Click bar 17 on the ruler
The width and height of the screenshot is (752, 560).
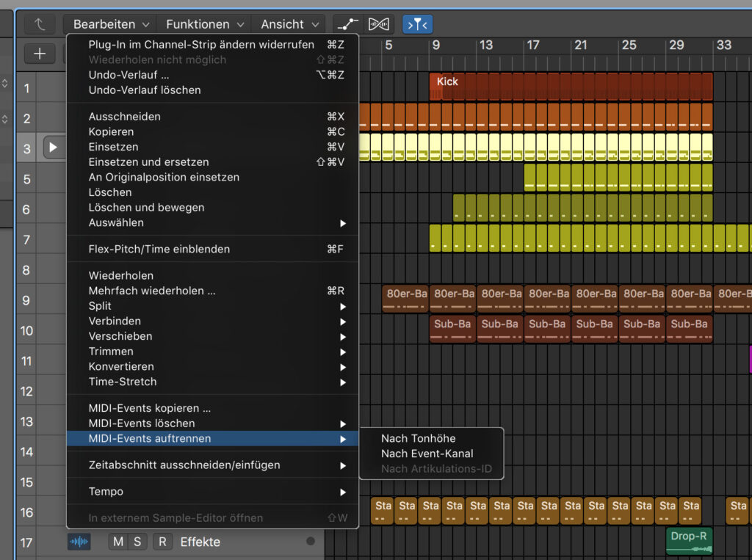533,45
